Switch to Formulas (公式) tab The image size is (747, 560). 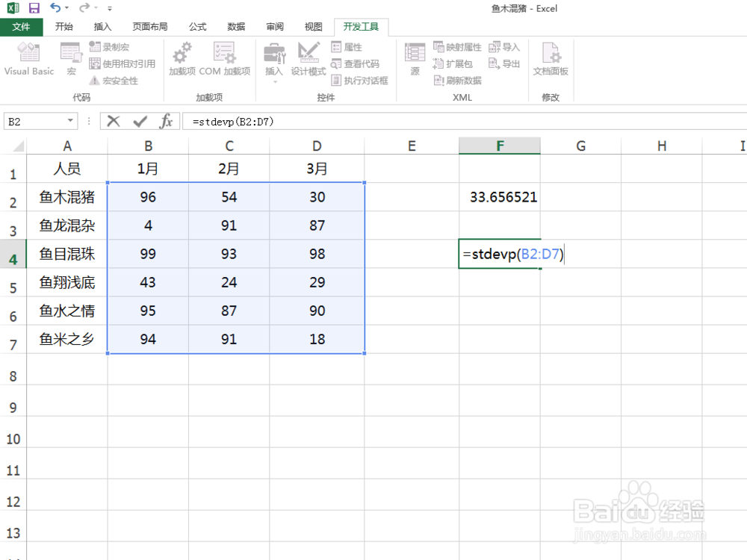tap(197, 27)
